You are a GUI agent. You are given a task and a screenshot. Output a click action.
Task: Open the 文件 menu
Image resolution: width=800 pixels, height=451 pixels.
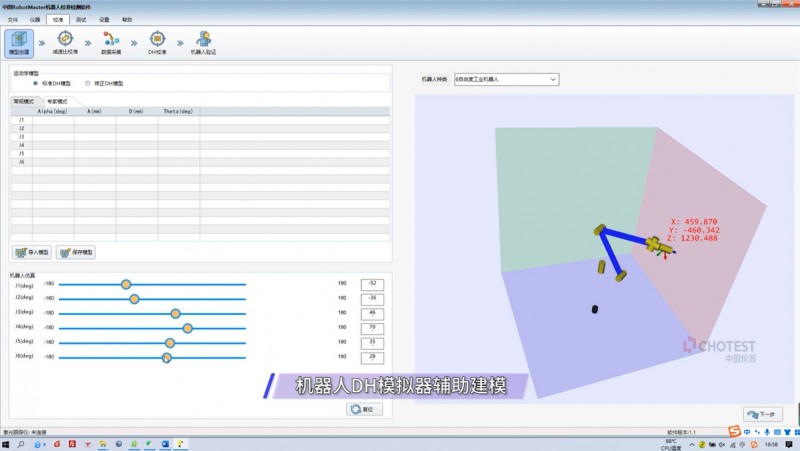pyautogui.click(x=12, y=19)
